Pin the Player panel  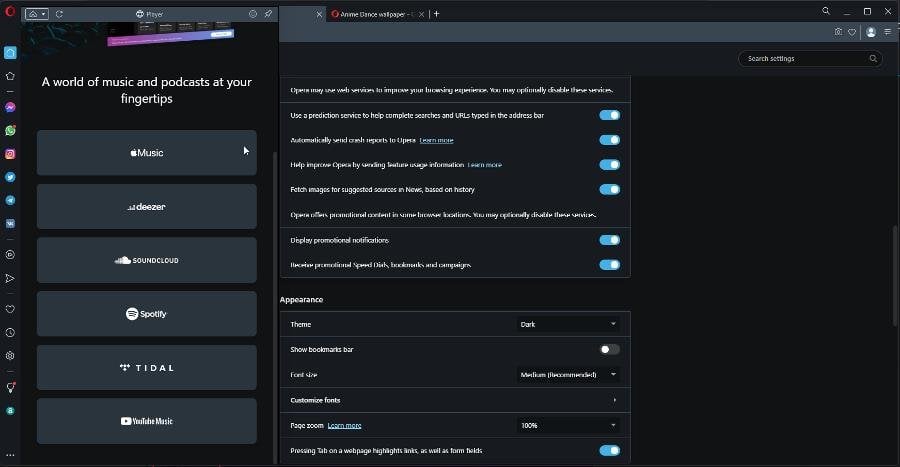[268, 14]
